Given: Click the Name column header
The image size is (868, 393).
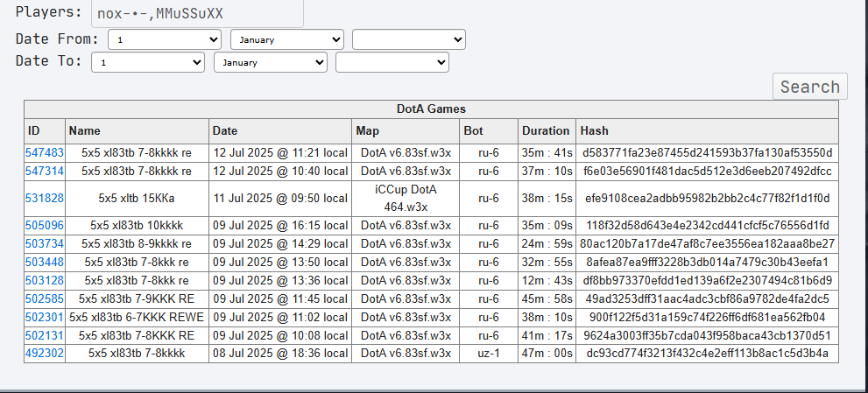Looking at the screenshot, I should click(x=137, y=130).
